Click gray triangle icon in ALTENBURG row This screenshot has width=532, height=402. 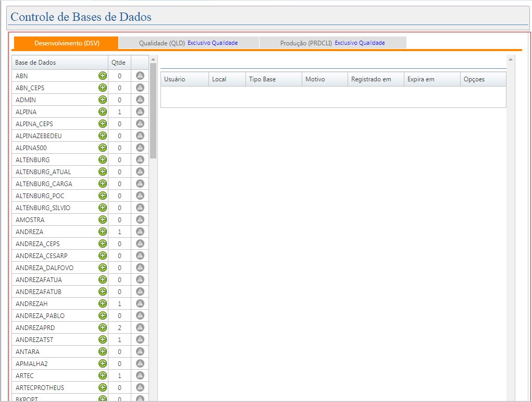(140, 160)
